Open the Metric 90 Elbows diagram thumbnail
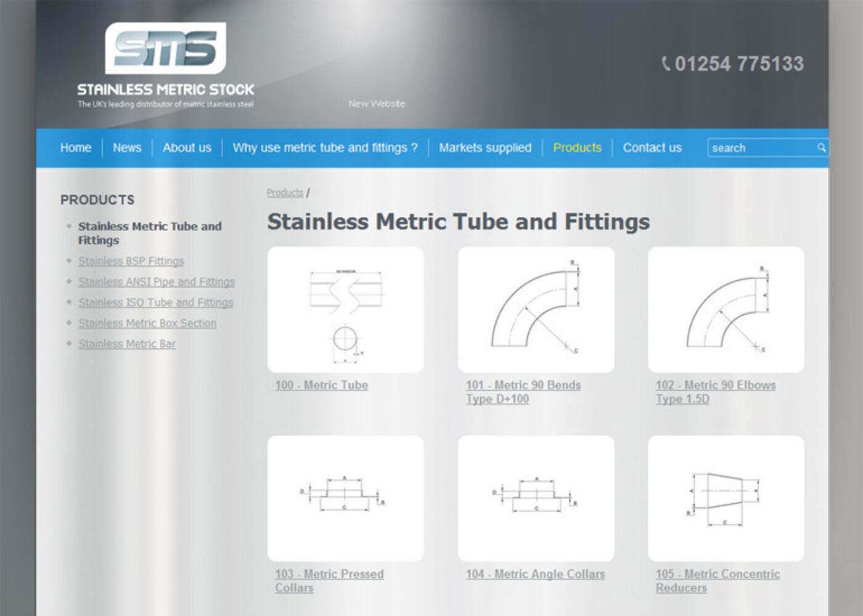Viewport: 863px width, 616px height. (726, 310)
